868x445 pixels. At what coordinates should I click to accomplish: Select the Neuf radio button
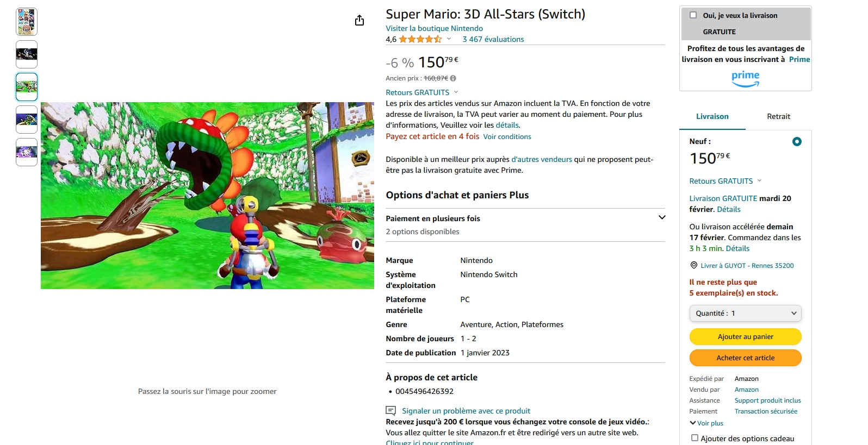(797, 142)
